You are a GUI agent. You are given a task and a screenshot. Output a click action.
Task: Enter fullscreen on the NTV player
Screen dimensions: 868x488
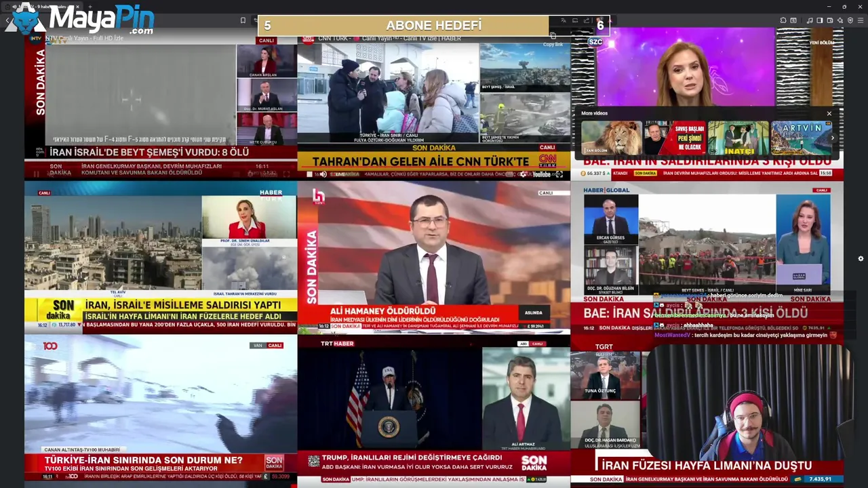(286, 174)
